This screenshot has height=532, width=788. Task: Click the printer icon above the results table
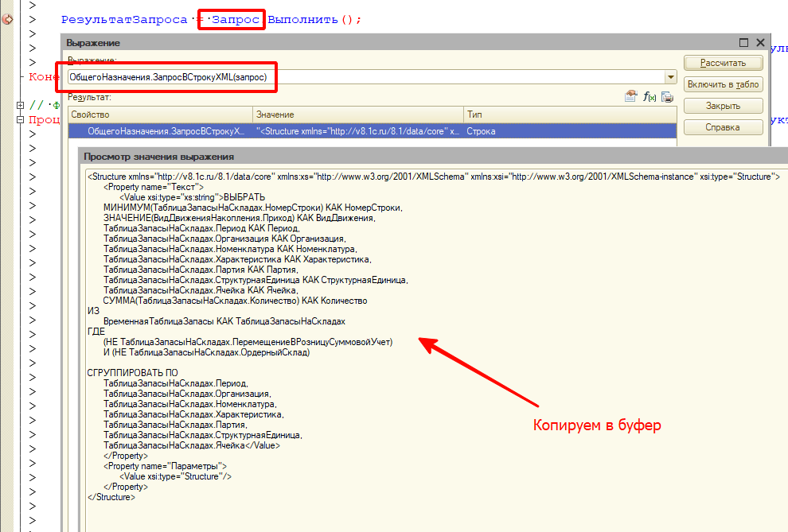point(667,97)
